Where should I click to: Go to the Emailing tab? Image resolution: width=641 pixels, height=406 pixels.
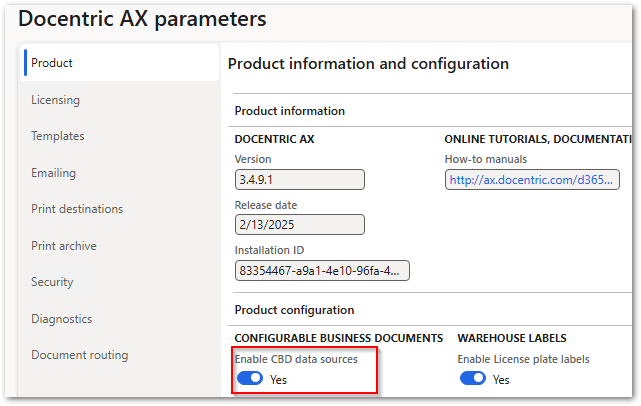53,173
